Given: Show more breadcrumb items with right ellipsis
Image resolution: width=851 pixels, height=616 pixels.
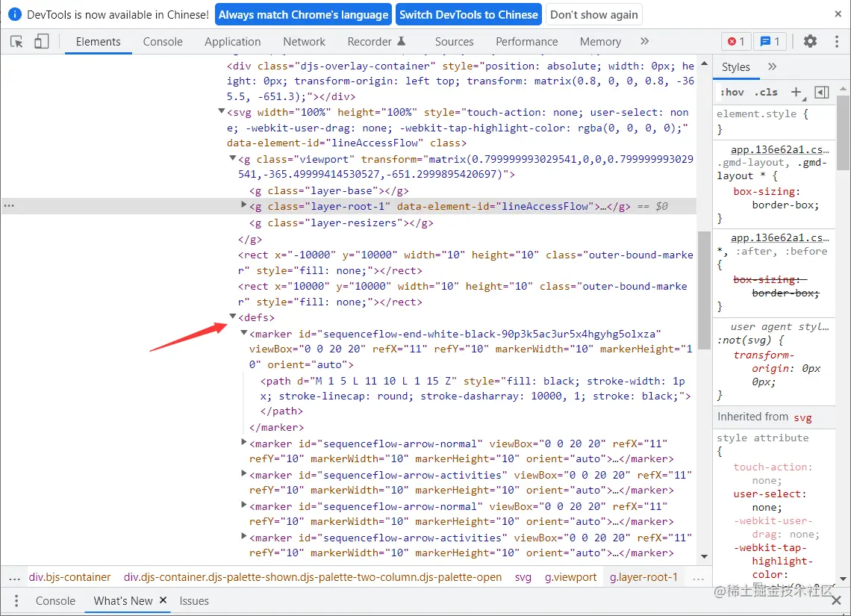Looking at the screenshot, I should pos(699,577).
